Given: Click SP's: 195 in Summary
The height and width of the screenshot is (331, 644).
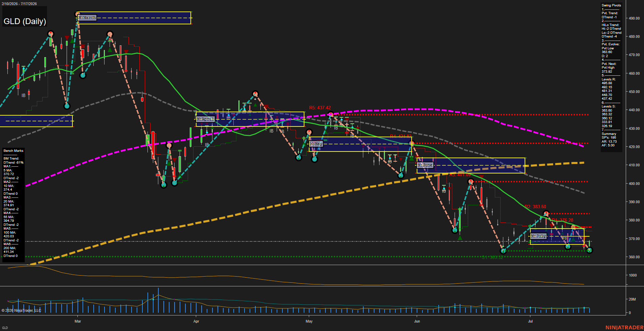Looking at the screenshot, I should (x=609, y=138).
